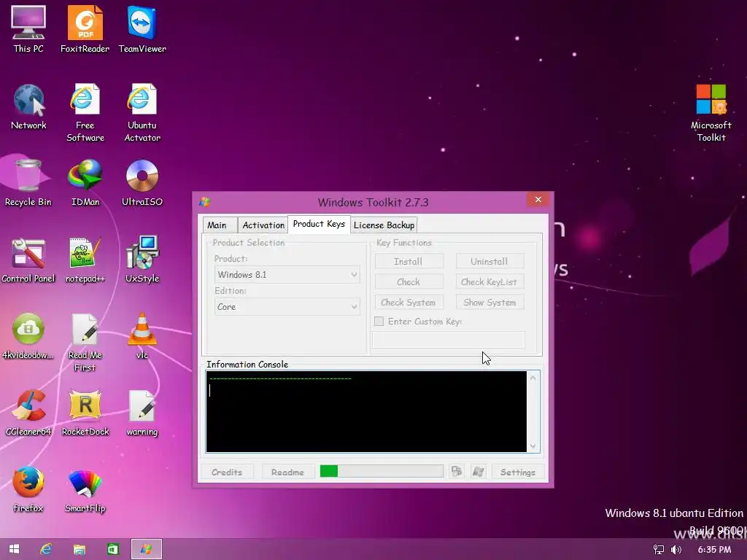Click the Show System button
The height and width of the screenshot is (560, 747).
click(489, 303)
